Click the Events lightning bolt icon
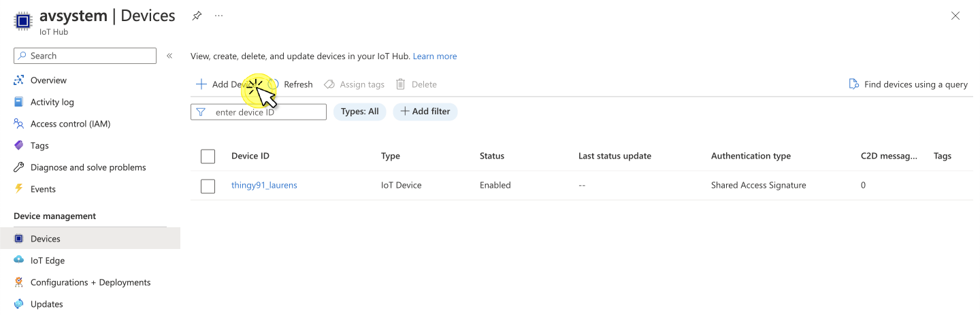Viewport: 980px width, 315px height. (x=19, y=189)
